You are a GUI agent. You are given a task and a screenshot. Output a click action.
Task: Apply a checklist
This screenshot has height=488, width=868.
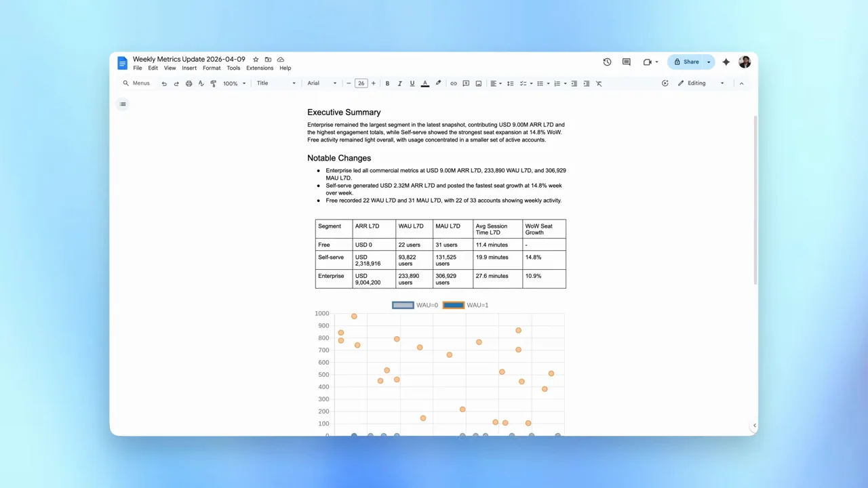tap(523, 83)
